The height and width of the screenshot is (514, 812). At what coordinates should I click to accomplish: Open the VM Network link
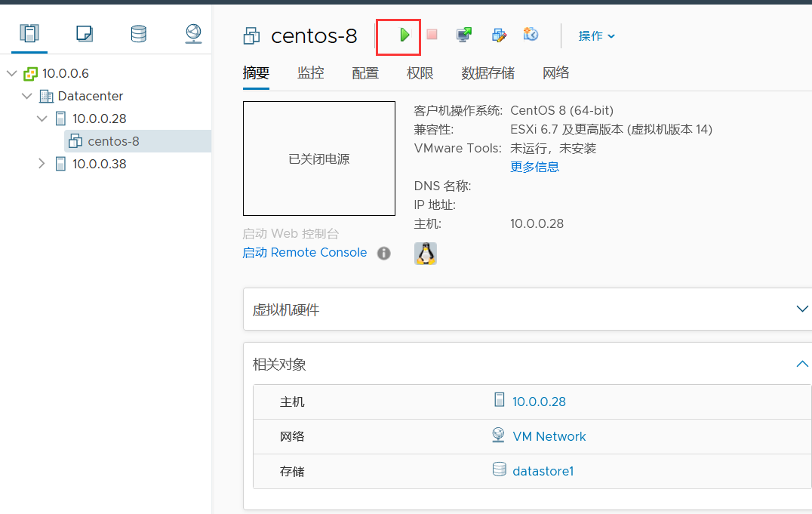[549, 436]
